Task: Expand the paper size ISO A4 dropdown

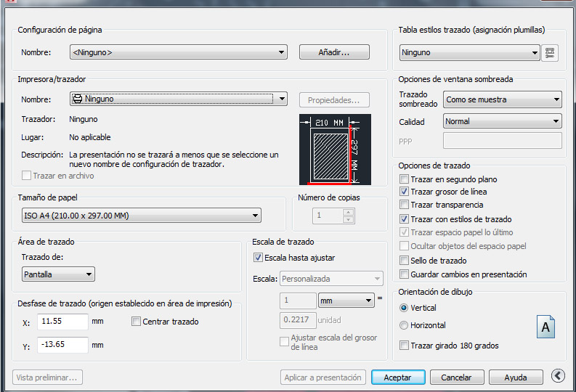Action: click(142, 216)
